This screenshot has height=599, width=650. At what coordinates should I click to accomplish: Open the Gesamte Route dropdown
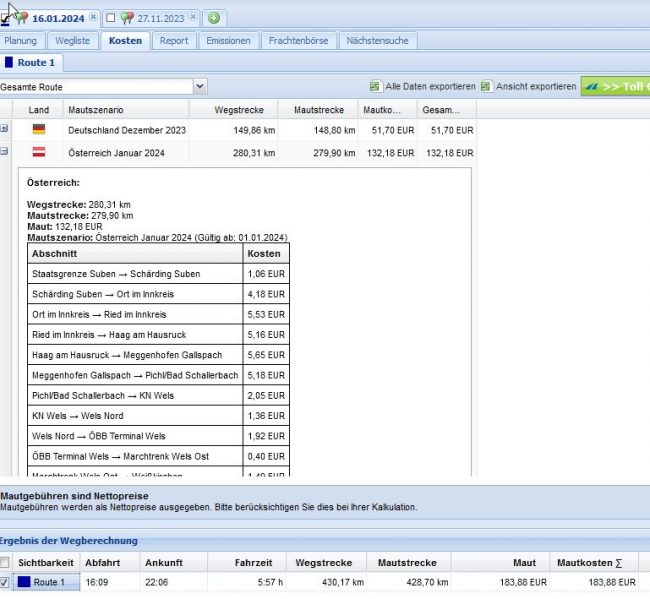(200, 87)
